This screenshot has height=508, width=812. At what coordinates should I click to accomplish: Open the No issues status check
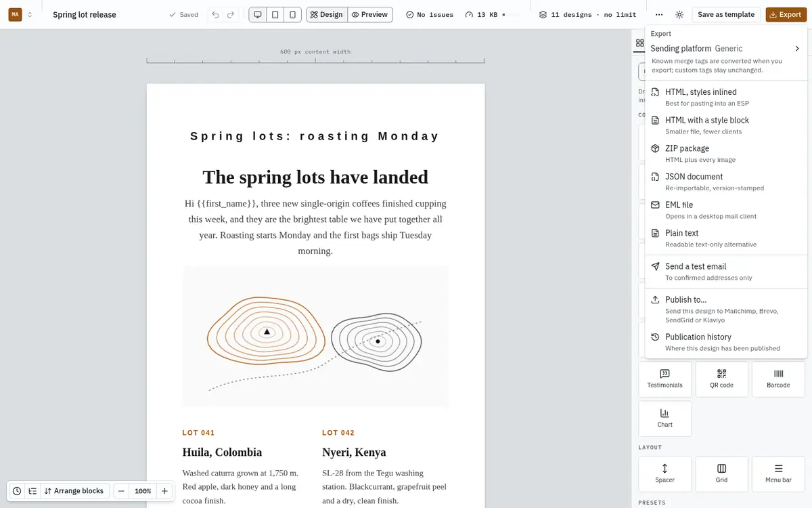[x=430, y=14]
